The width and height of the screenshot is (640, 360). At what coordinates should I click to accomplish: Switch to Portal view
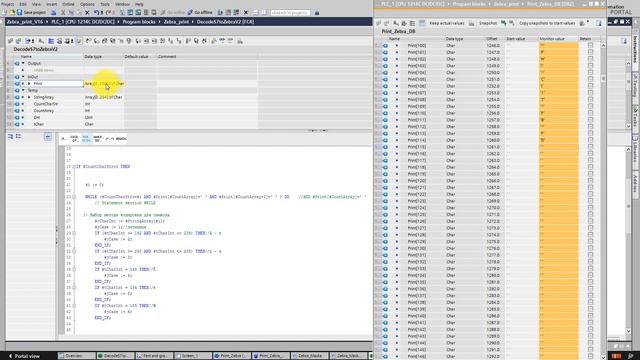point(24,356)
